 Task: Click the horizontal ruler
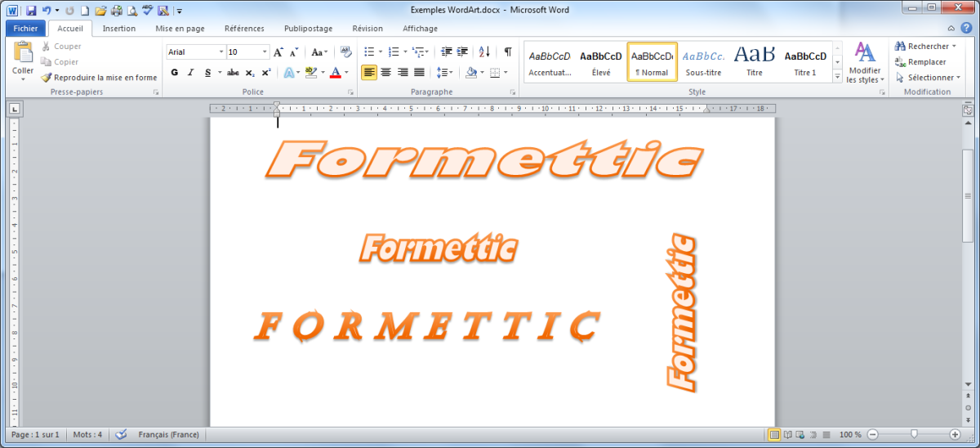492,108
